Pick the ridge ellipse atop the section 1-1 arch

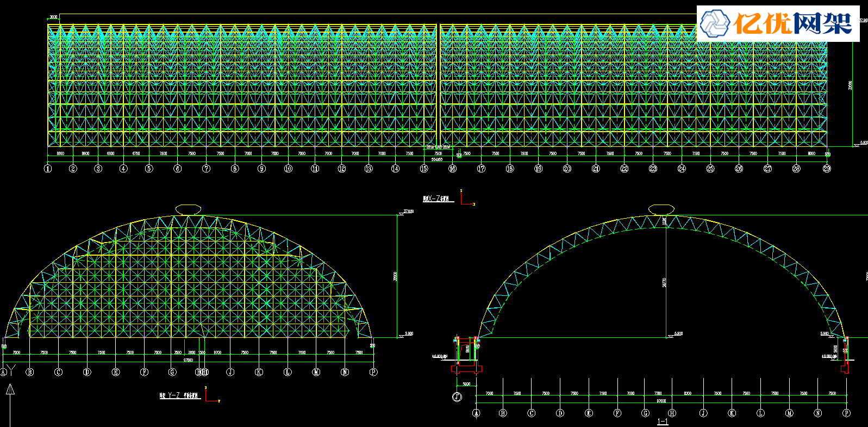coord(661,209)
